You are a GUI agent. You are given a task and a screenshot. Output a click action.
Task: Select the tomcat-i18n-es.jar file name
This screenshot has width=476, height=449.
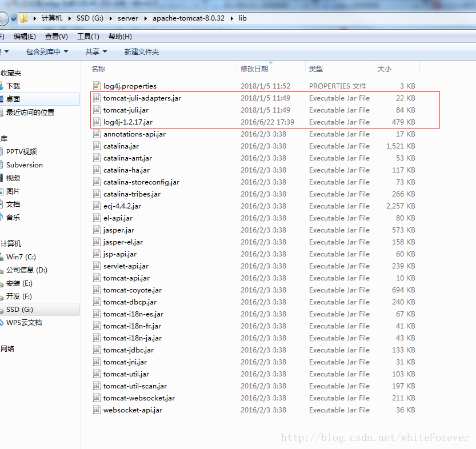133,314
